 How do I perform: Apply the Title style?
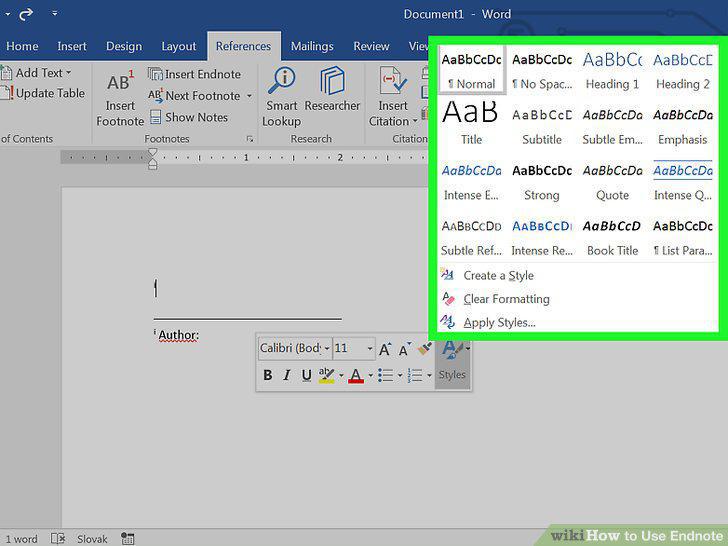click(x=471, y=124)
